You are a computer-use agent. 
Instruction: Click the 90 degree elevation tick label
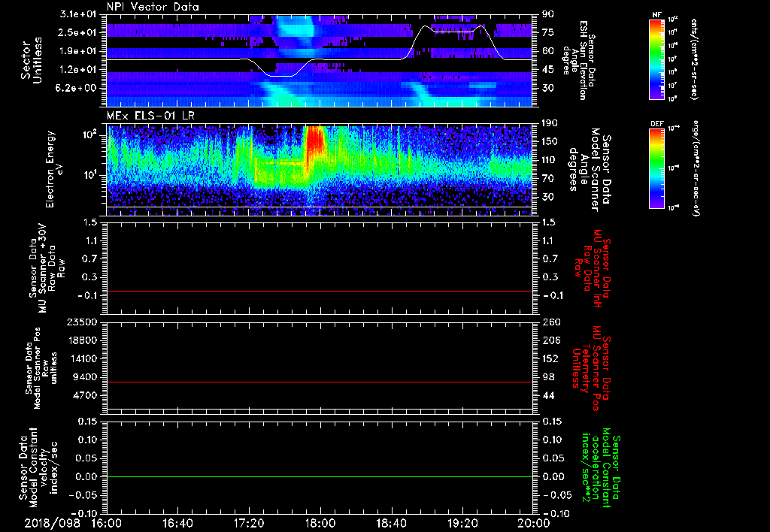547,14
